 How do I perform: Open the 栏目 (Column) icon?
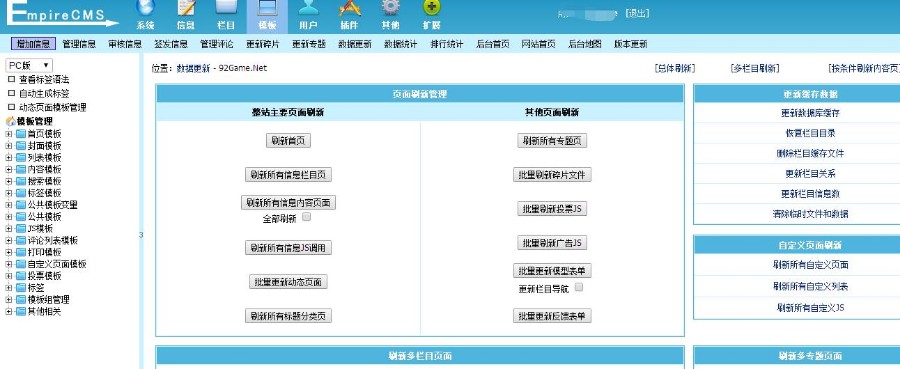226,7
